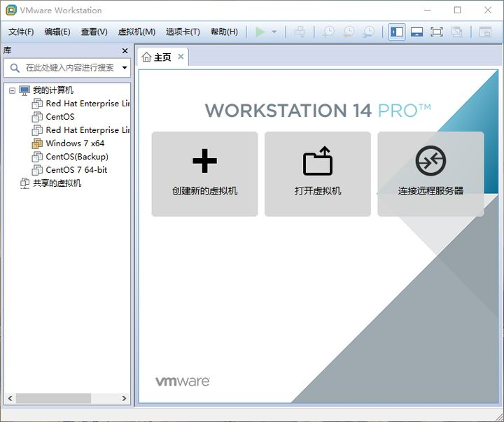Click the library search input field
Screen dimensions: 504x422
pos(67,68)
